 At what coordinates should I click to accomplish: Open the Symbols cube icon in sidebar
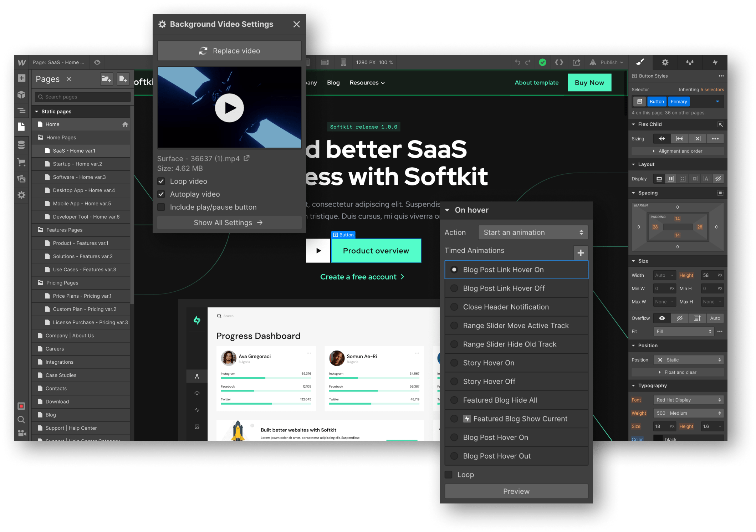pos(21,94)
